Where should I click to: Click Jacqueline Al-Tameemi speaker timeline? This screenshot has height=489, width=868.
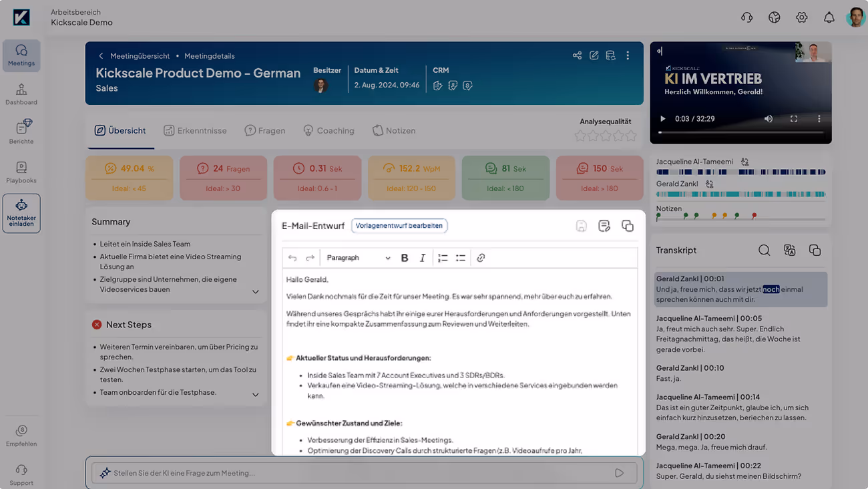tap(740, 172)
